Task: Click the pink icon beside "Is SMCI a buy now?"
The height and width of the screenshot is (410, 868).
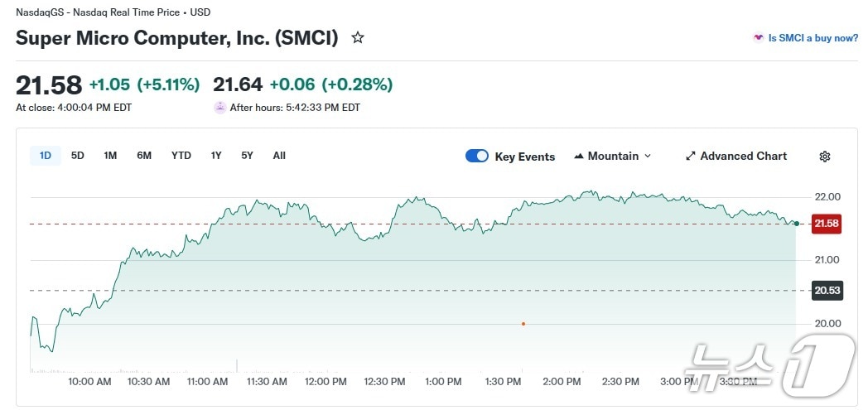Action: coord(758,38)
